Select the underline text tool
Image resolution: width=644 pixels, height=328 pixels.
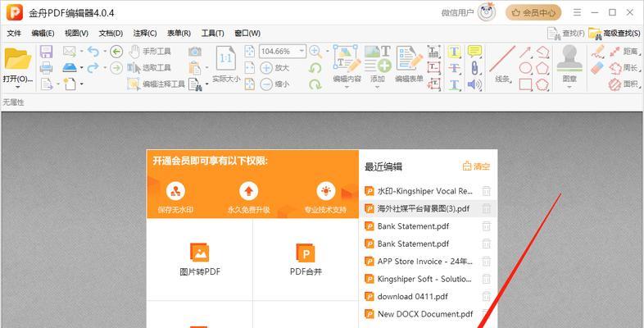tap(454, 84)
